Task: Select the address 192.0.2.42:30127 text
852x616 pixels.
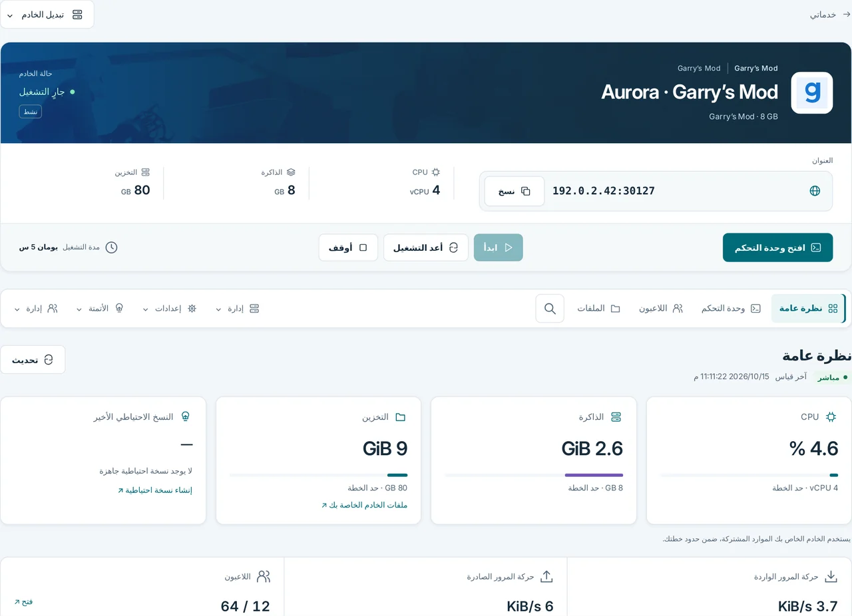Action: (x=604, y=191)
